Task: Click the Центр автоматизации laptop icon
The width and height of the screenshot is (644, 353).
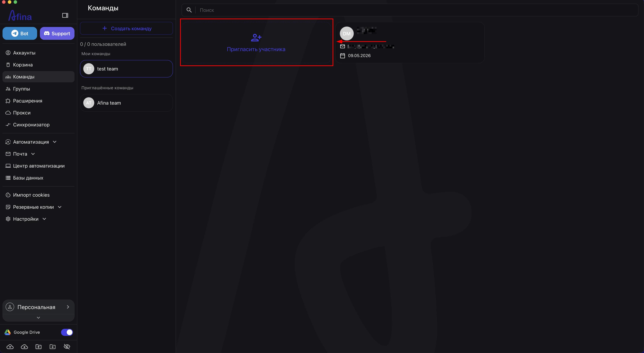Action: 8,166
